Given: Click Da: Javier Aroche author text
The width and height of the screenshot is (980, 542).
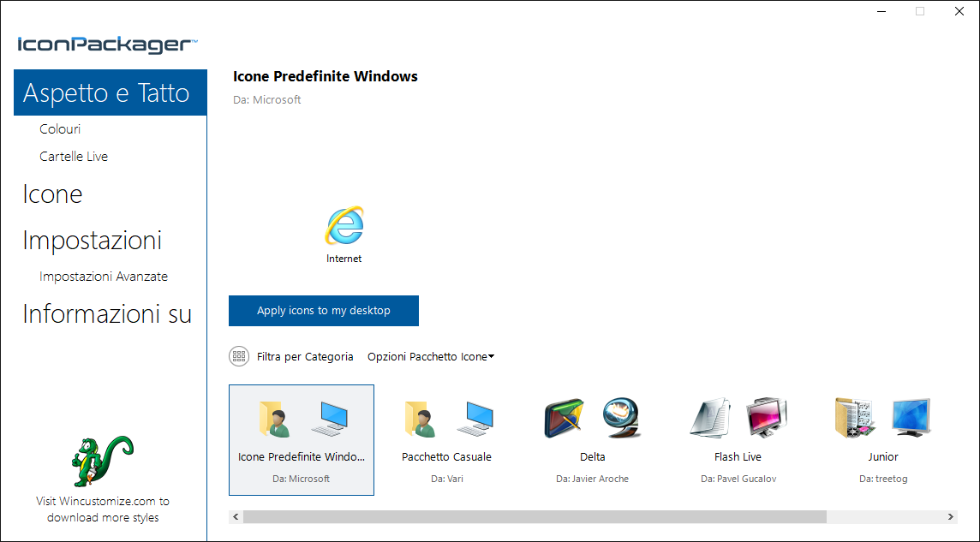Looking at the screenshot, I should pyautogui.click(x=593, y=479).
